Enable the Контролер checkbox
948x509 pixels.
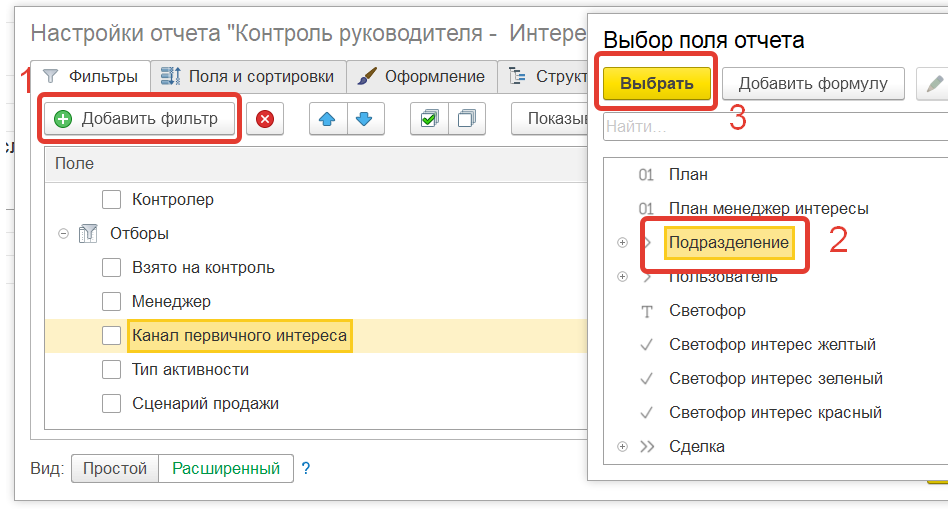click(x=112, y=200)
